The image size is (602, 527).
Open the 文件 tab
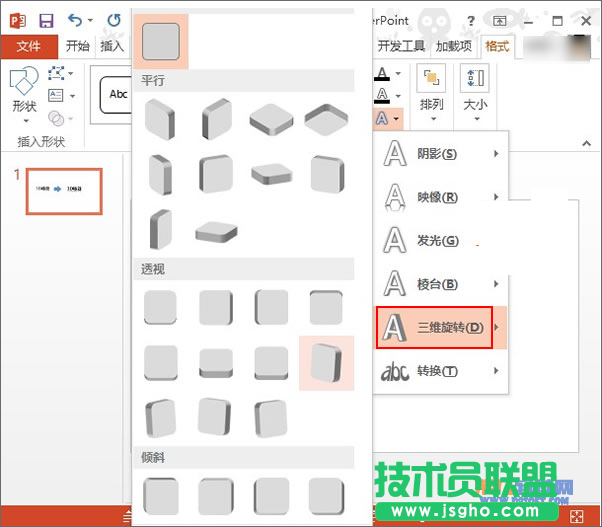coord(29,46)
